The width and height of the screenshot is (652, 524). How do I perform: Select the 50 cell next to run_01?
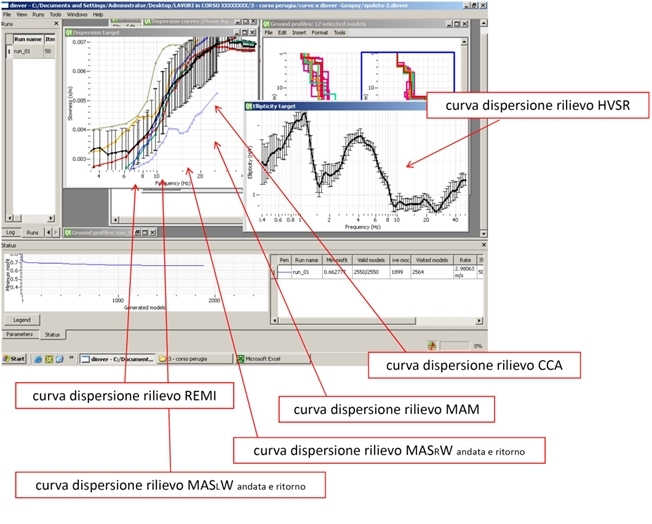pyautogui.click(x=49, y=52)
